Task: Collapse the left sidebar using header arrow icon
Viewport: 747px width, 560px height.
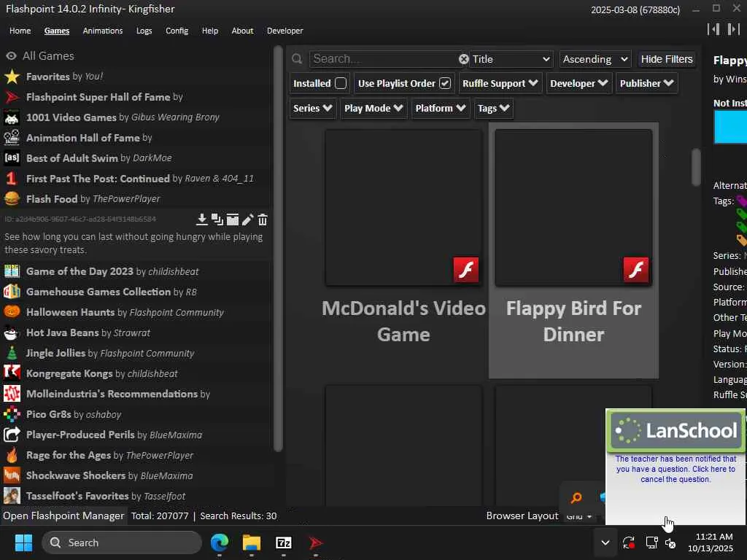Action: pos(713,29)
